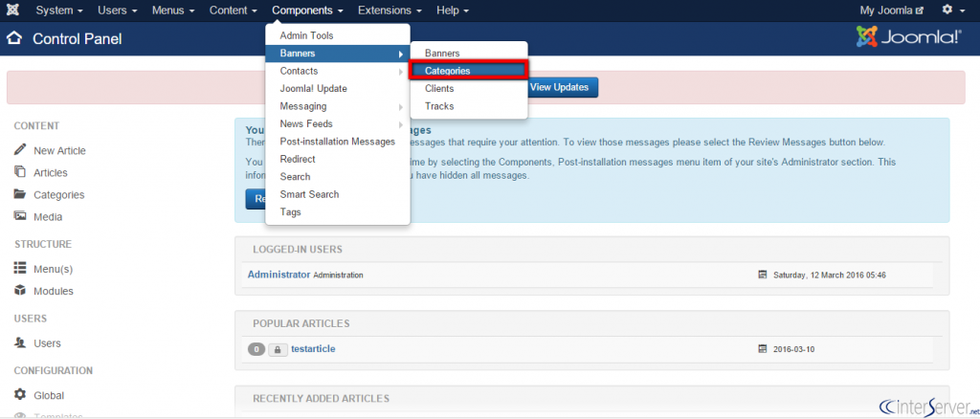Click the Menu(s) list icon
Image resolution: width=980 pixels, height=419 pixels.
[x=21, y=269]
